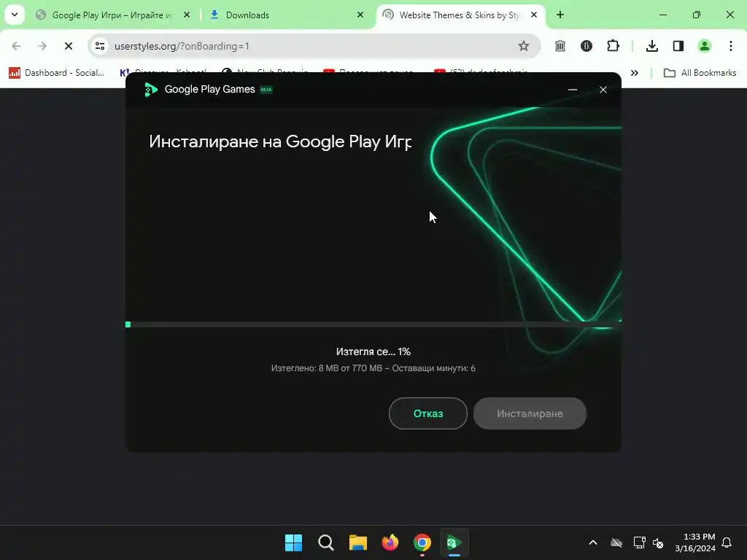Viewport: 747px width, 560px height.
Task: Cancel installation with the Отказ button
Action: (427, 413)
